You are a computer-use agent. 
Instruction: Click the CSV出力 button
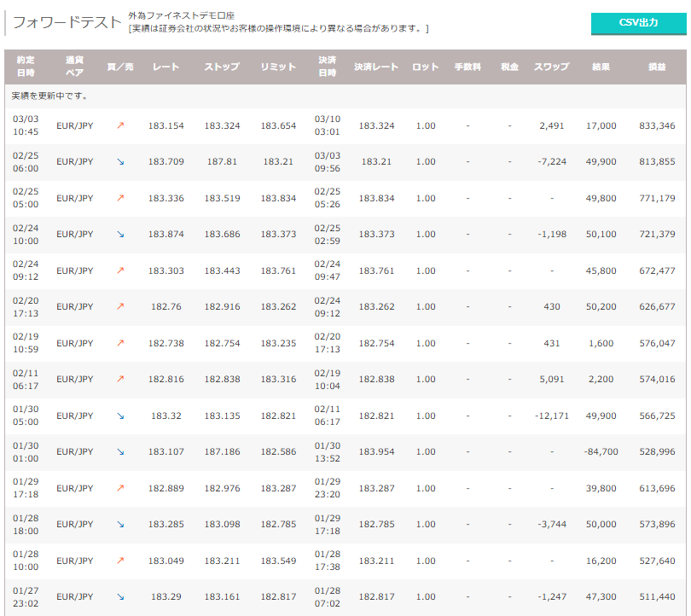637,23
